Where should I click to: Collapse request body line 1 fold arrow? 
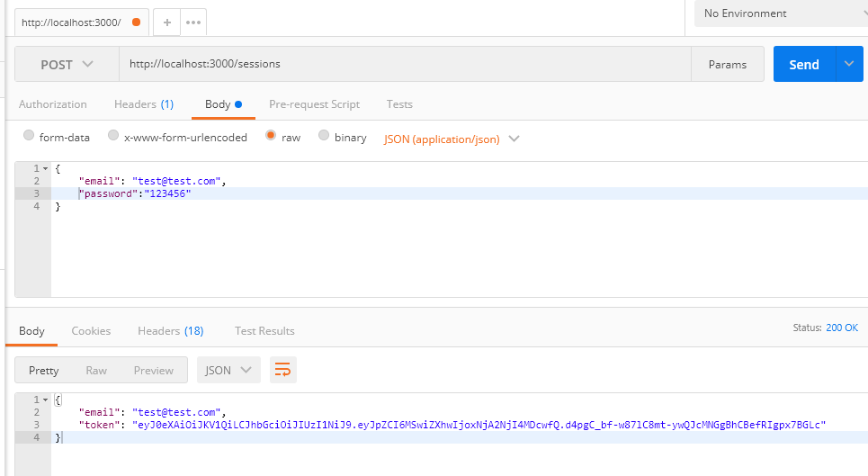coord(45,168)
